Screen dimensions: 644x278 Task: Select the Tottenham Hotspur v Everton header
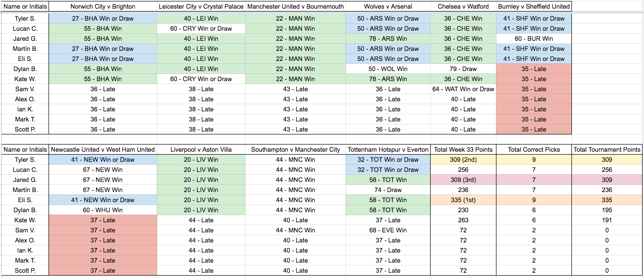coord(388,149)
